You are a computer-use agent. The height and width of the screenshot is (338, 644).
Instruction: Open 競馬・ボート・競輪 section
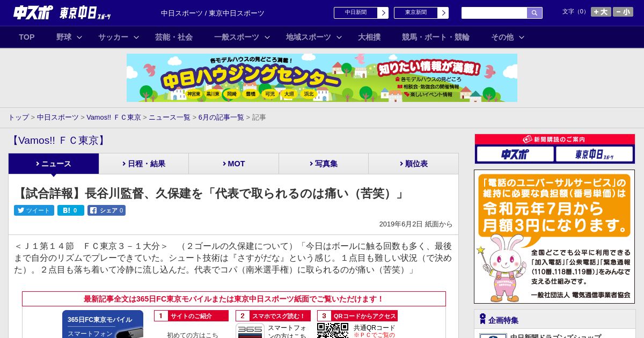click(x=436, y=37)
